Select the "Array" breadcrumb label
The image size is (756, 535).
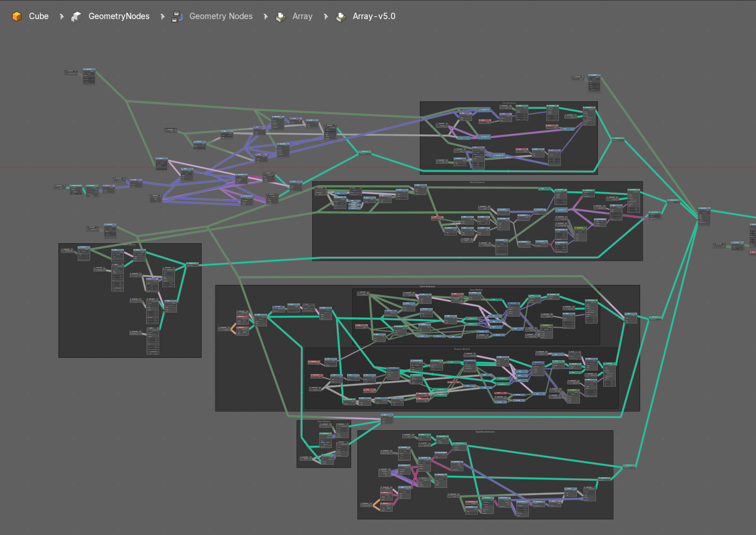point(302,16)
